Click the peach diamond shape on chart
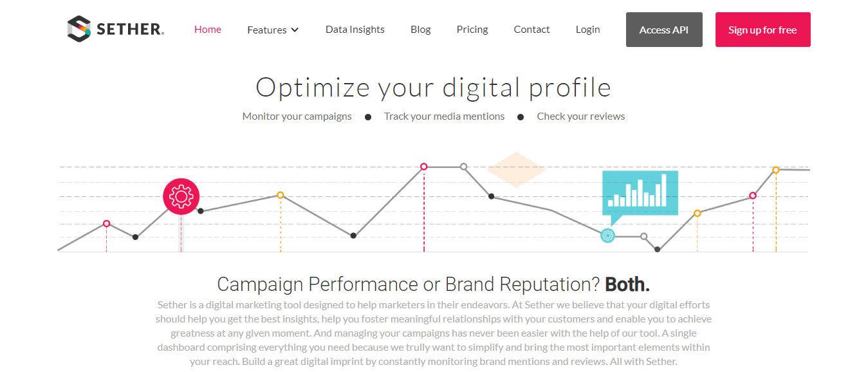This screenshot has width=868, height=372. (516, 170)
